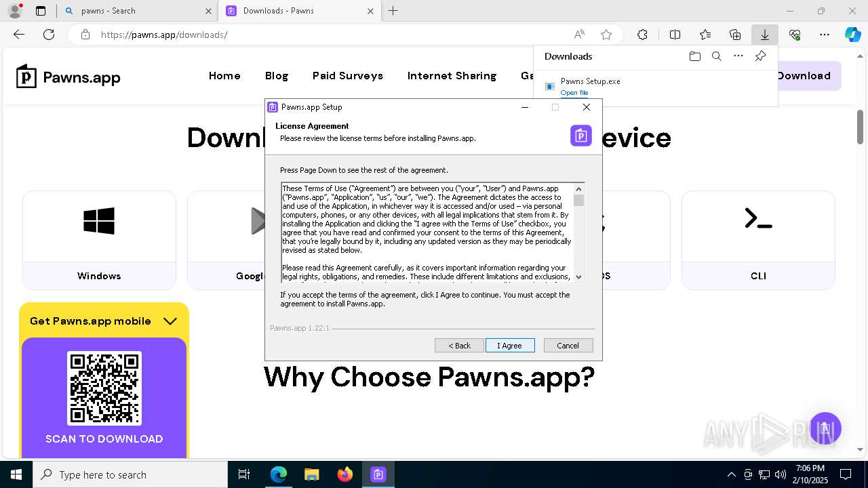Close the Pawns.app Setup dialog
The width and height of the screenshot is (868, 488).
pos(587,107)
